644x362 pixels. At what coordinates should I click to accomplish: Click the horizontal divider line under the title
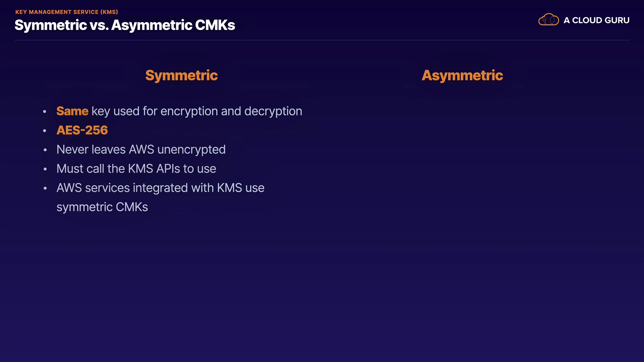coord(322,40)
